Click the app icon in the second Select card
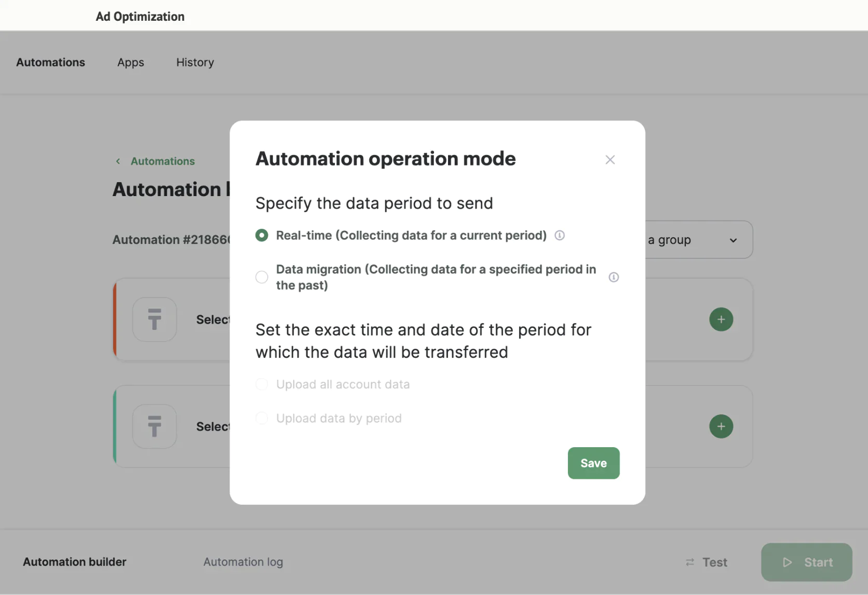Screen dimensions: 868x595 pos(154,426)
